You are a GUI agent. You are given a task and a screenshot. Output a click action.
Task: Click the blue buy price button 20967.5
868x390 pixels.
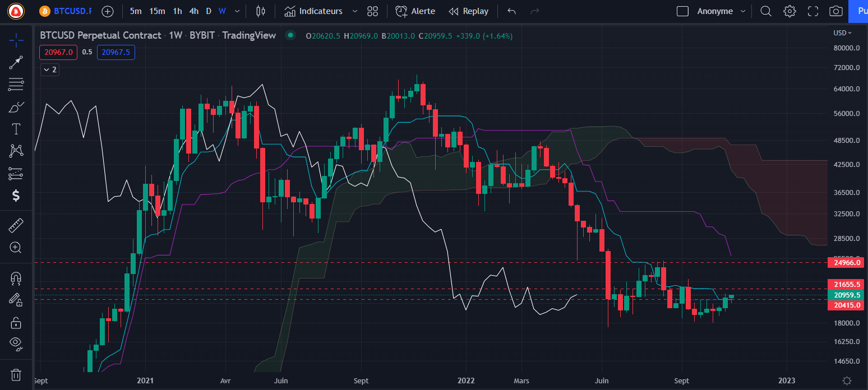[x=116, y=52]
